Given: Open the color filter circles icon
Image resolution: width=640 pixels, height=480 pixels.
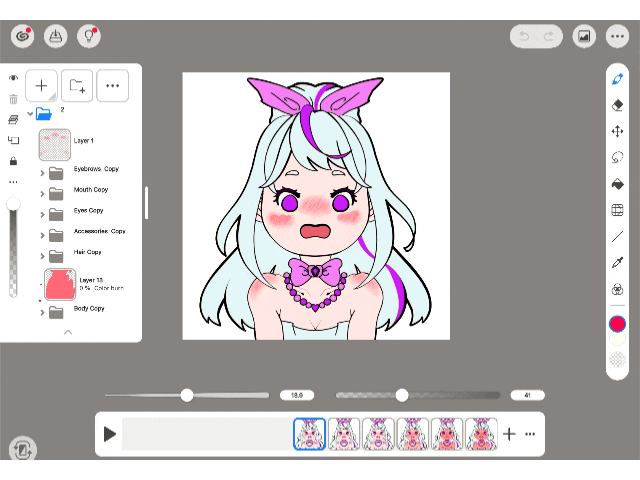Looking at the screenshot, I should pos(618,289).
